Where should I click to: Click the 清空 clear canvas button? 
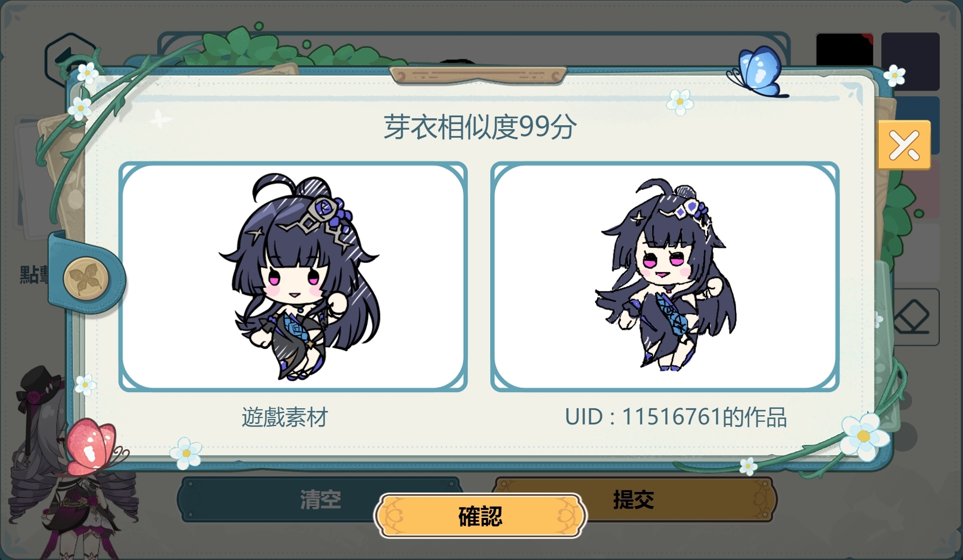pos(320,500)
